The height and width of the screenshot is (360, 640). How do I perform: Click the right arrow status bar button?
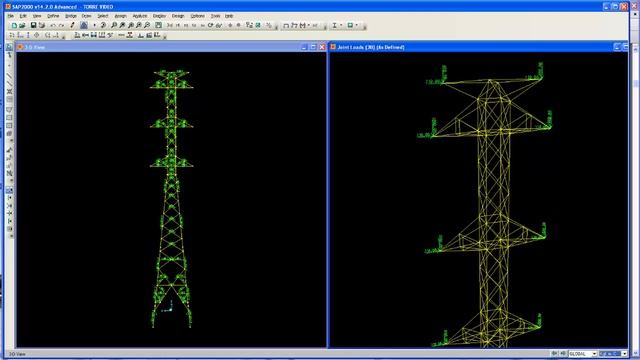click(x=562, y=353)
